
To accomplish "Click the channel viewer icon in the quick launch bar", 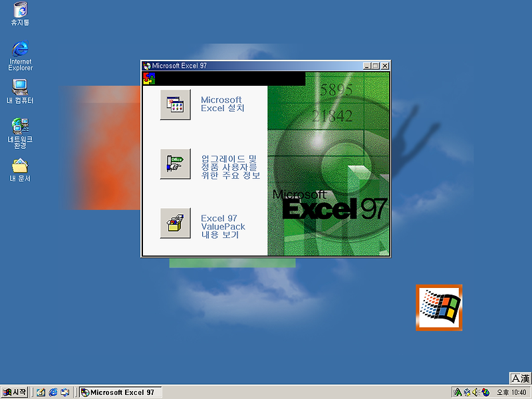I will tap(66, 392).
